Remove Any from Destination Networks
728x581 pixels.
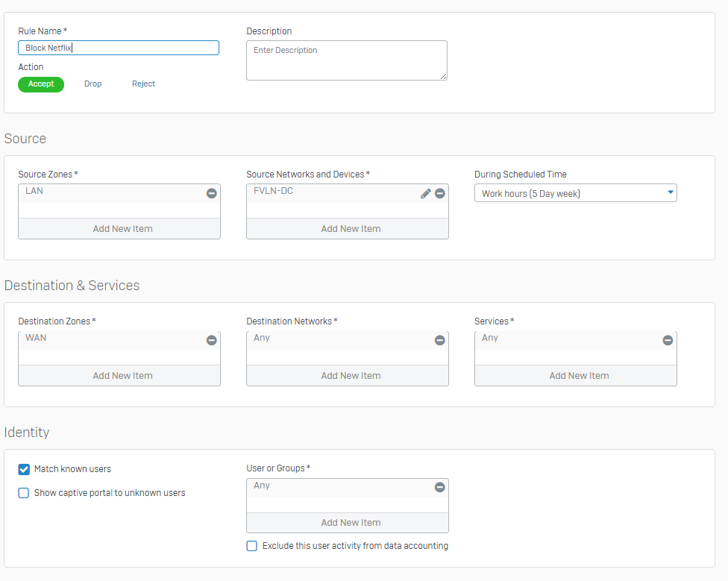point(439,340)
